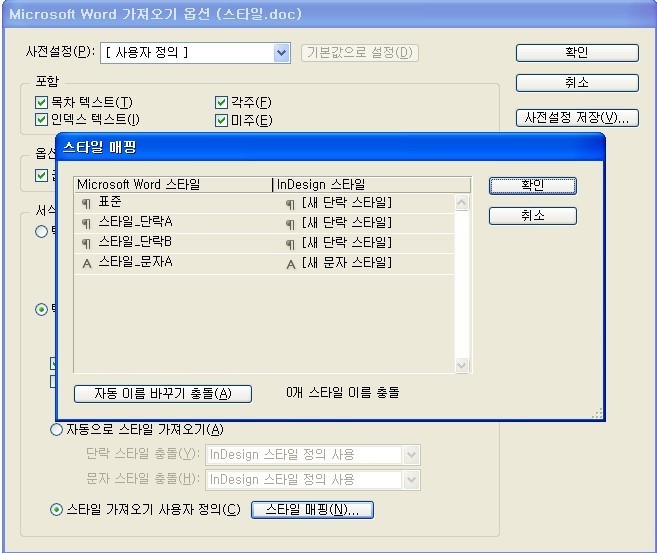
Task: Click paragraph icon beside 스타일_단락A
Action: [86, 224]
